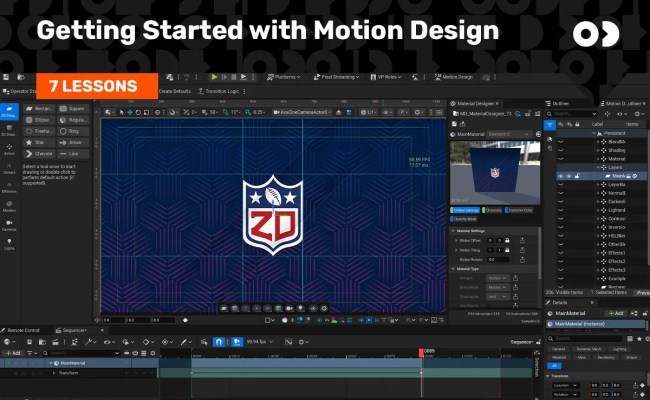The image size is (650, 400).
Task: Select the Cloners tool category
Action: click(x=9, y=169)
